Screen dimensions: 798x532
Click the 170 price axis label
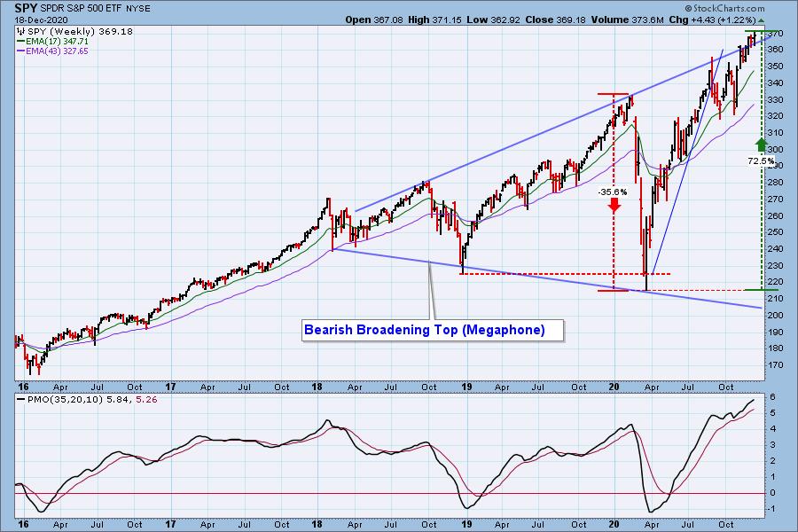tap(776, 365)
